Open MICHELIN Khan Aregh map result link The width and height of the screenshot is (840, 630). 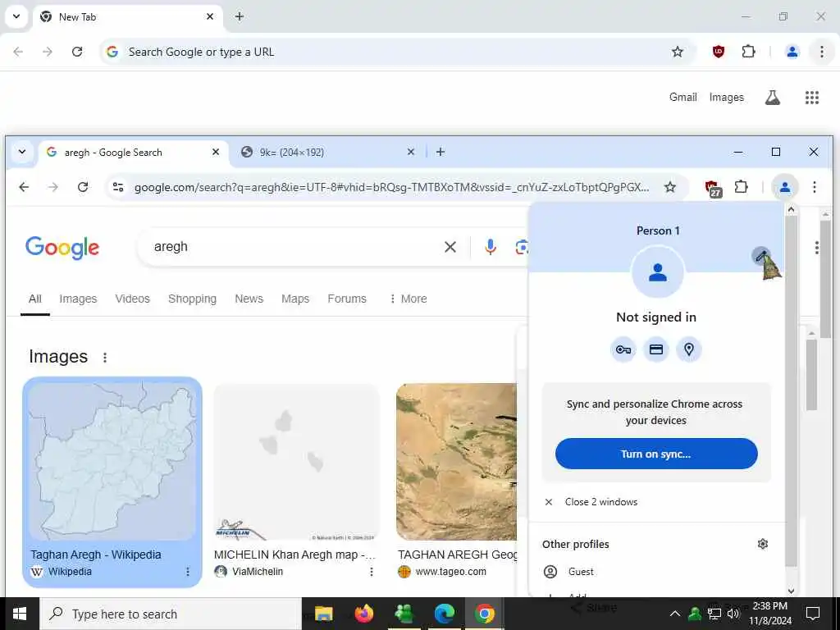click(294, 555)
